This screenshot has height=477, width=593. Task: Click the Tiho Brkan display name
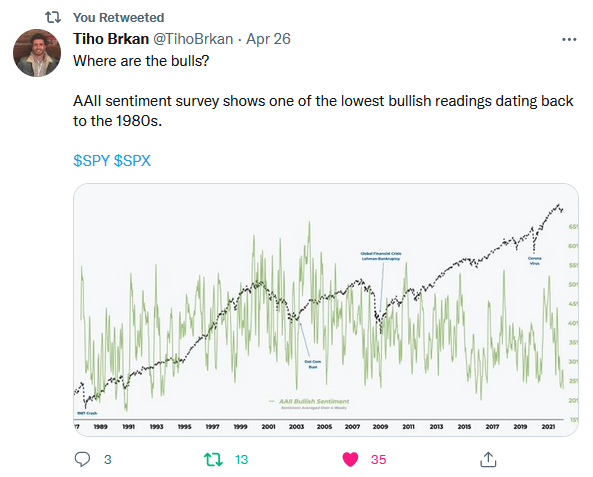(x=111, y=39)
